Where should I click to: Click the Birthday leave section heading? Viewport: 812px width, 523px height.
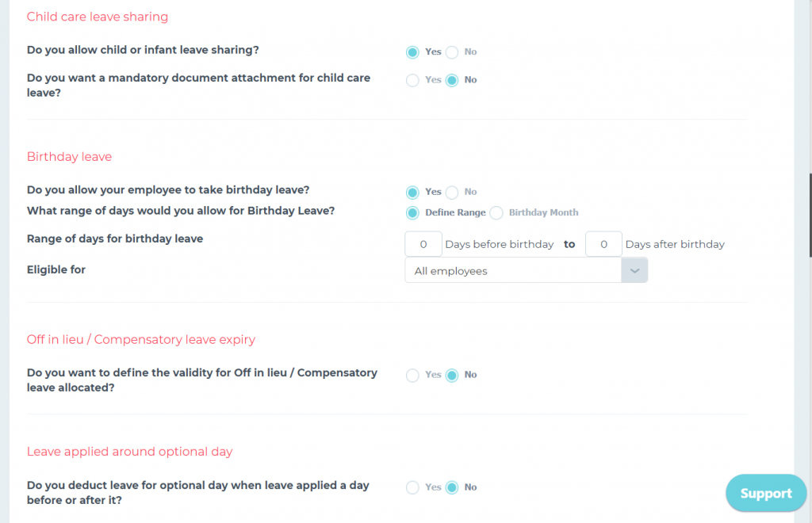coord(69,156)
